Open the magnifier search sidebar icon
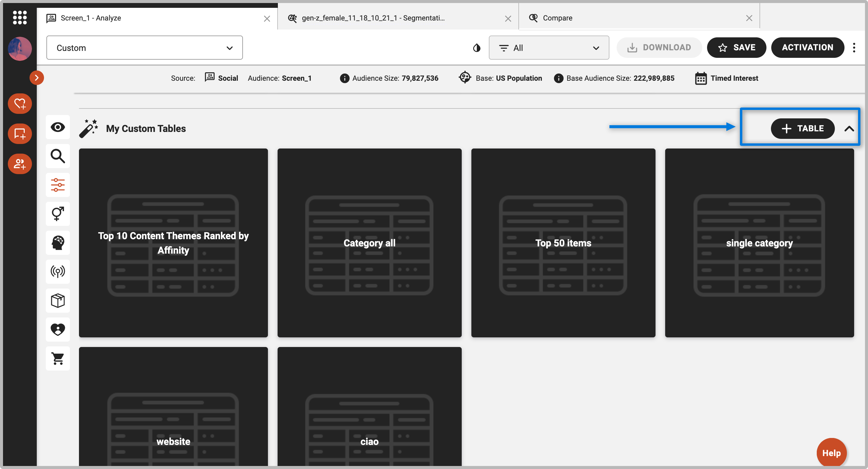868x469 pixels. coord(58,156)
